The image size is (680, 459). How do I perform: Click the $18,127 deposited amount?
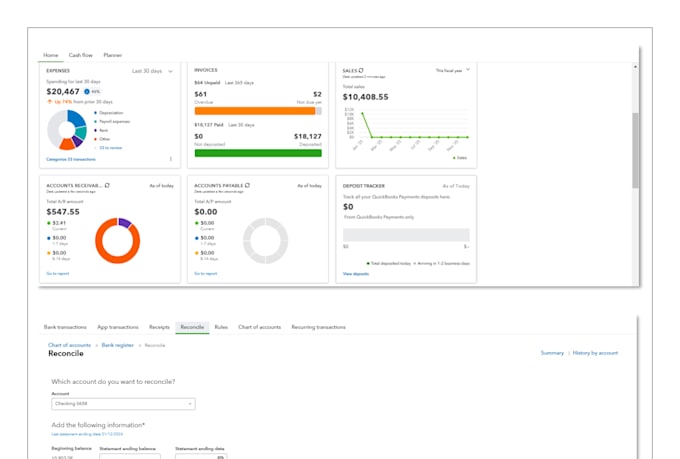pyautogui.click(x=307, y=136)
